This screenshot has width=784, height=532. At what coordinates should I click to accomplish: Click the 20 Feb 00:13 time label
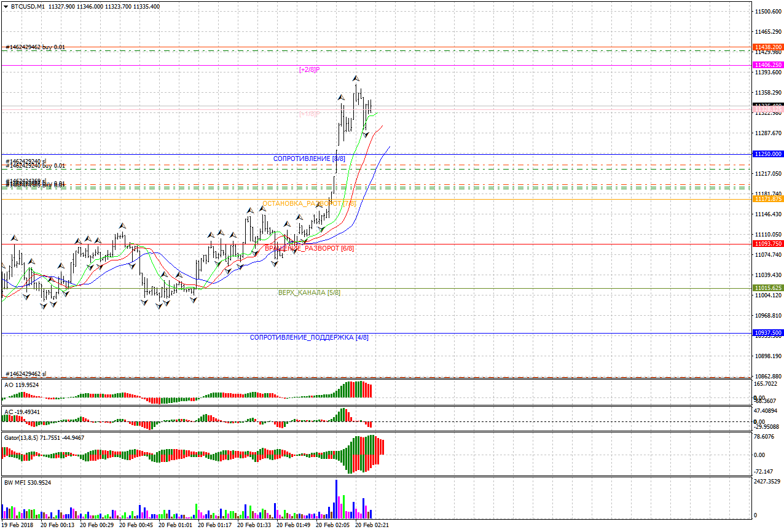[x=57, y=525]
